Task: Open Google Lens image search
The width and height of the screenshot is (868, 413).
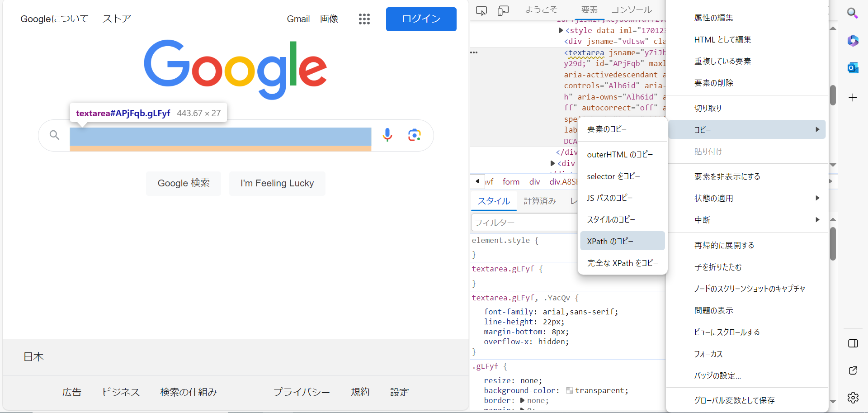Action: click(414, 135)
